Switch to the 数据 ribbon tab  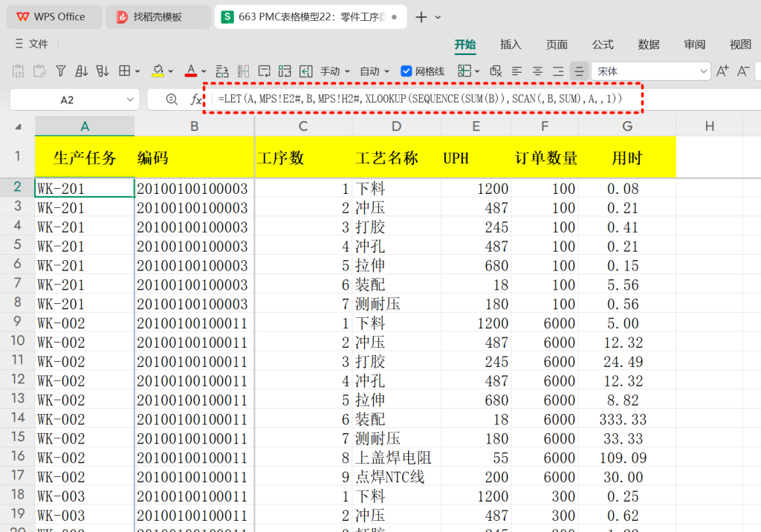point(649,45)
